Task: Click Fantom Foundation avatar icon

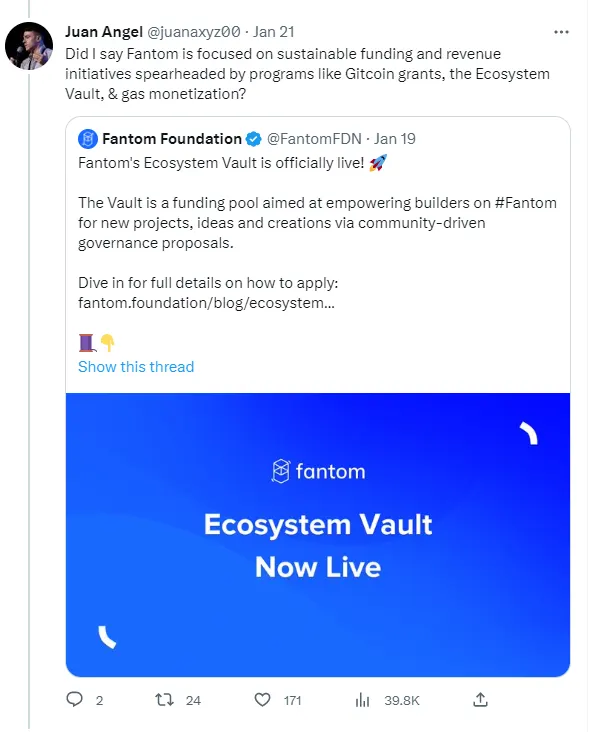Action: (x=88, y=139)
